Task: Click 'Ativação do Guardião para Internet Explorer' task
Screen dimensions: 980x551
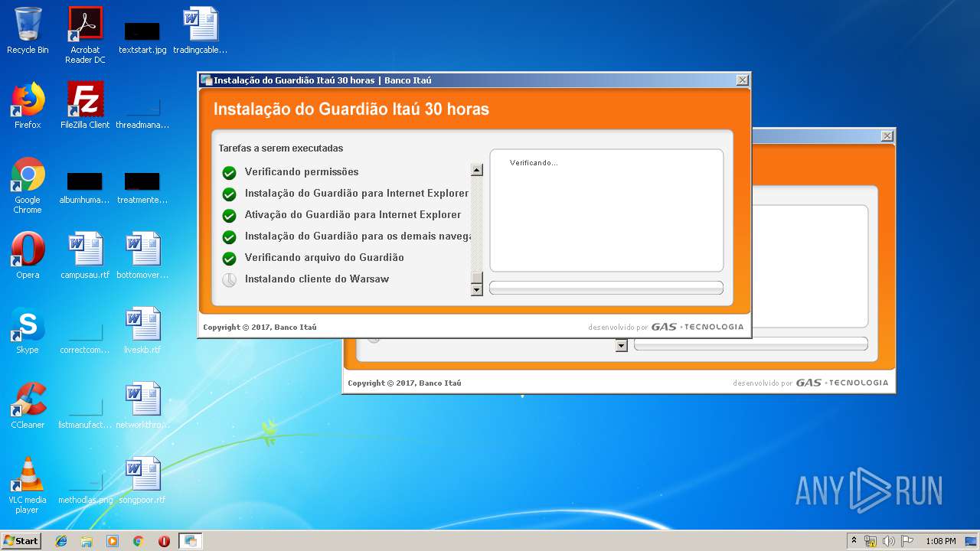Action: pyautogui.click(x=353, y=214)
